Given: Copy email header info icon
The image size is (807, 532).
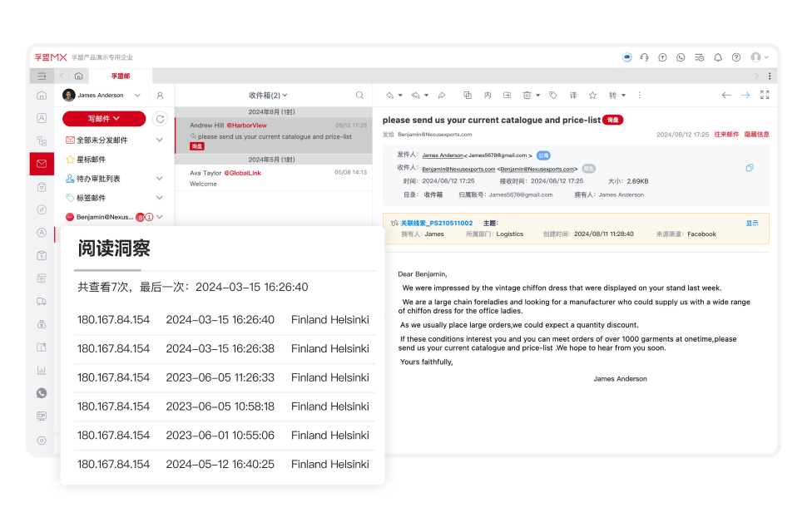Looking at the screenshot, I should (x=750, y=168).
